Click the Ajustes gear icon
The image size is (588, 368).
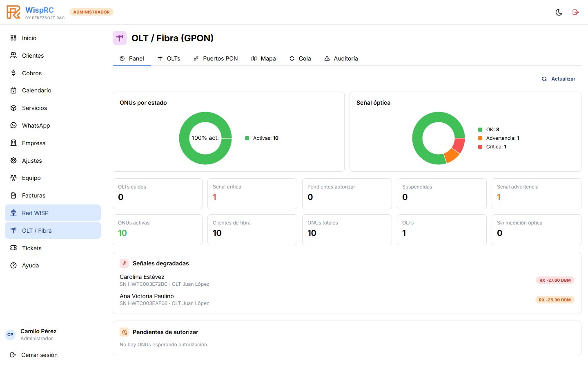tap(13, 160)
